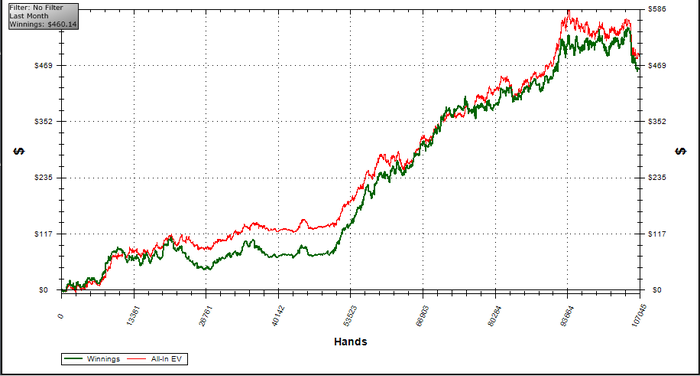Screen dimensions: 700x376
Task: Click the '$586' label on right axis
Action: point(657,9)
